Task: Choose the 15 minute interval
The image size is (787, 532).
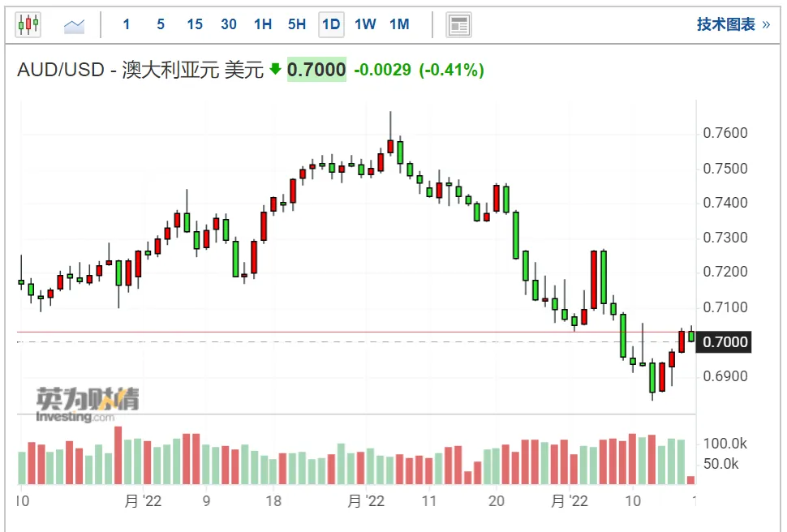Action: [x=195, y=24]
